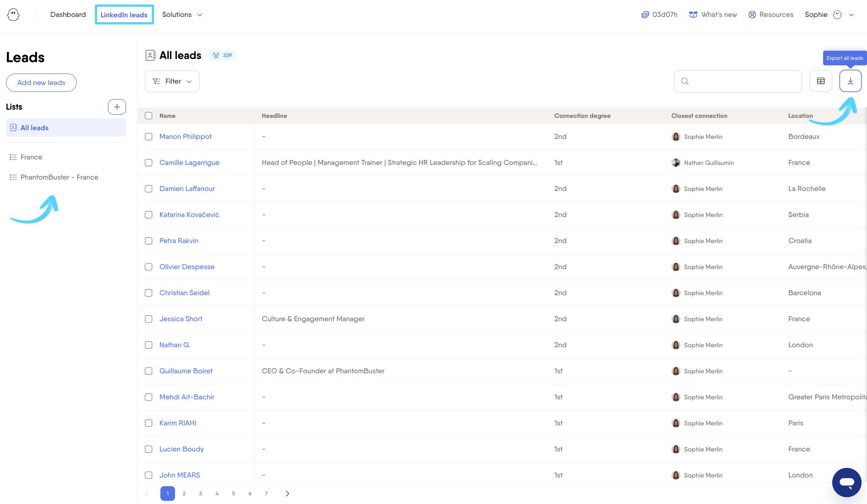867x504 pixels.
Task: Check the Guillaume Boiret row checkbox
Action: (149, 371)
